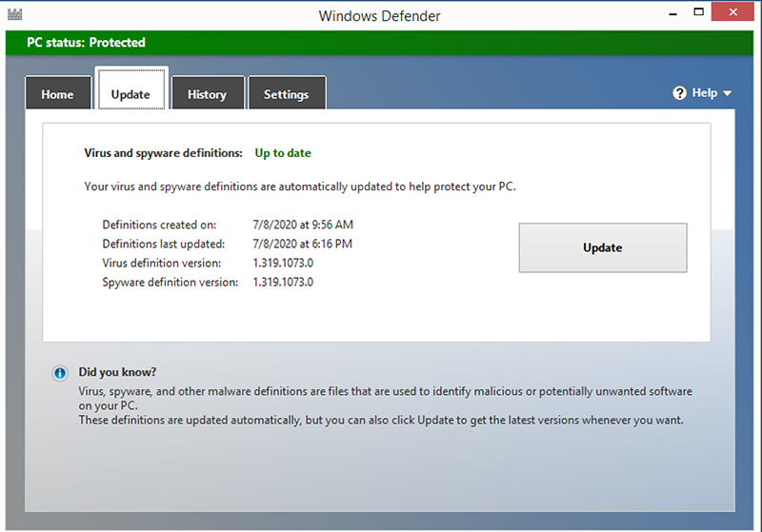Switch to the Home tab
The image size is (762, 532).
57,94
